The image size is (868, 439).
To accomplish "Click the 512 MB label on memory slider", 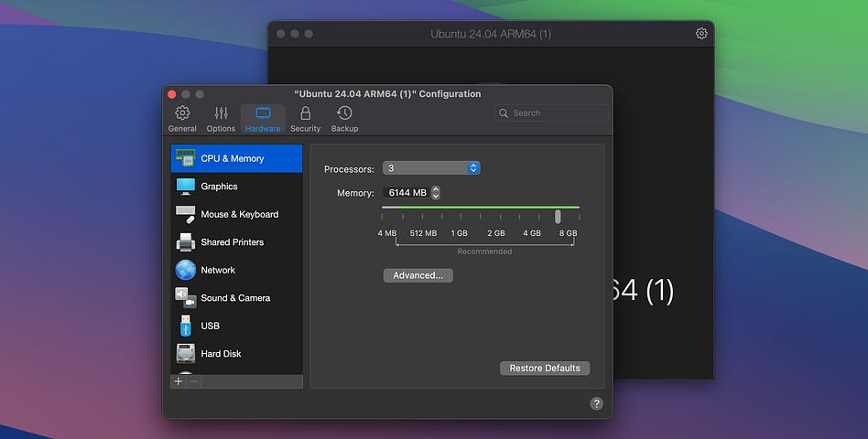I will [x=423, y=233].
